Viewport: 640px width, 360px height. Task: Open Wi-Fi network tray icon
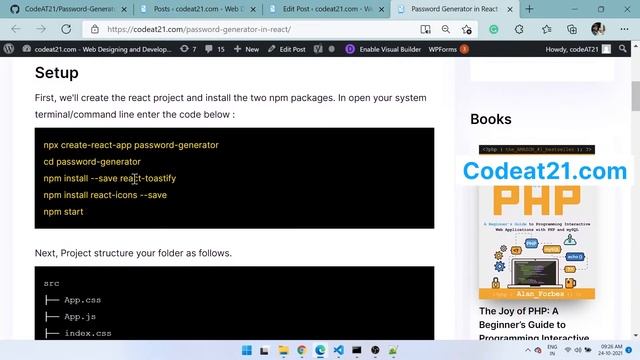568,350
